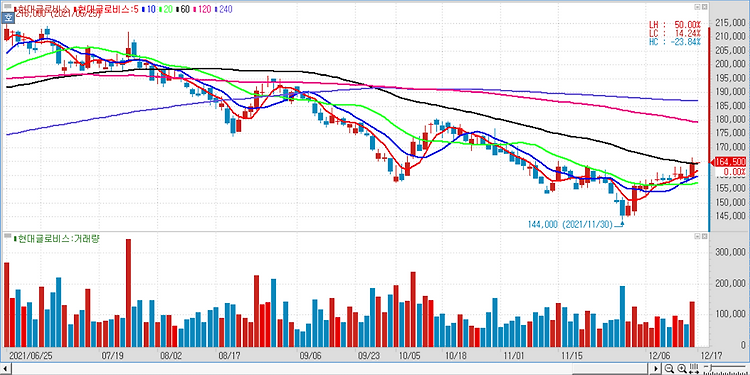Click the 11/15 date label
The height and width of the screenshot is (375, 750).
coord(571,356)
